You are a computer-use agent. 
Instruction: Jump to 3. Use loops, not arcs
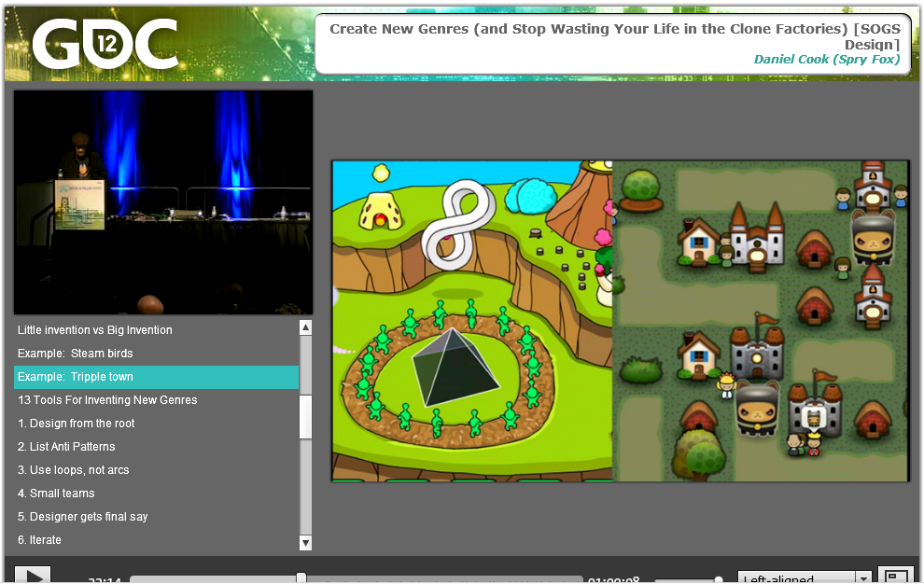[x=156, y=469]
